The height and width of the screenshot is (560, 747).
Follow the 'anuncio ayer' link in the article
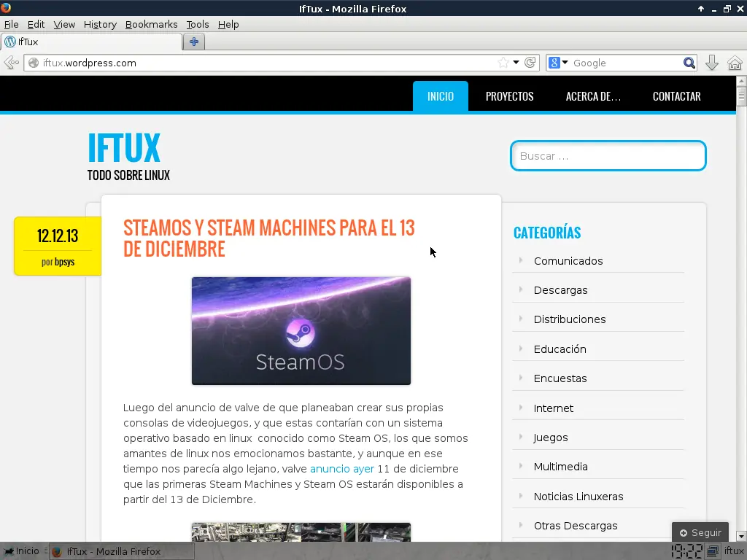click(342, 469)
